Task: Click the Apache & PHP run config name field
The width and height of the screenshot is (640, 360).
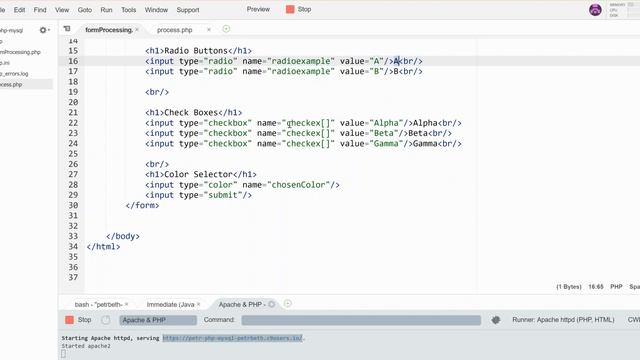Action: point(158,320)
